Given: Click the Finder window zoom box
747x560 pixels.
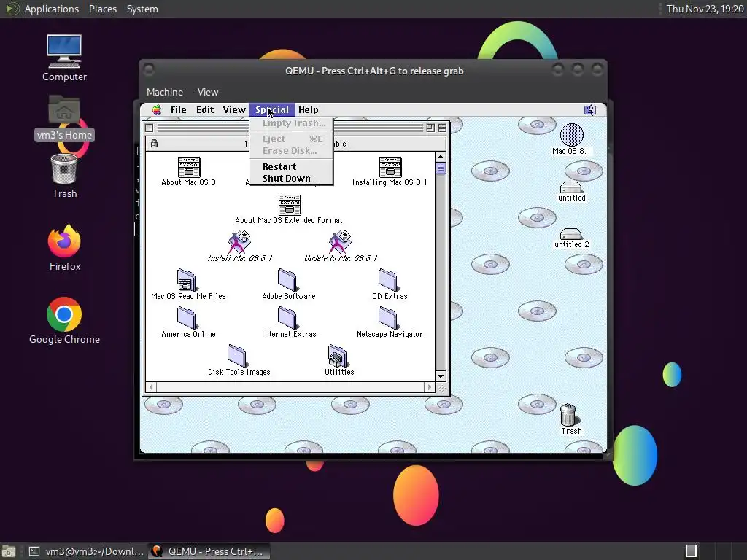Looking at the screenshot, I should coord(430,128).
